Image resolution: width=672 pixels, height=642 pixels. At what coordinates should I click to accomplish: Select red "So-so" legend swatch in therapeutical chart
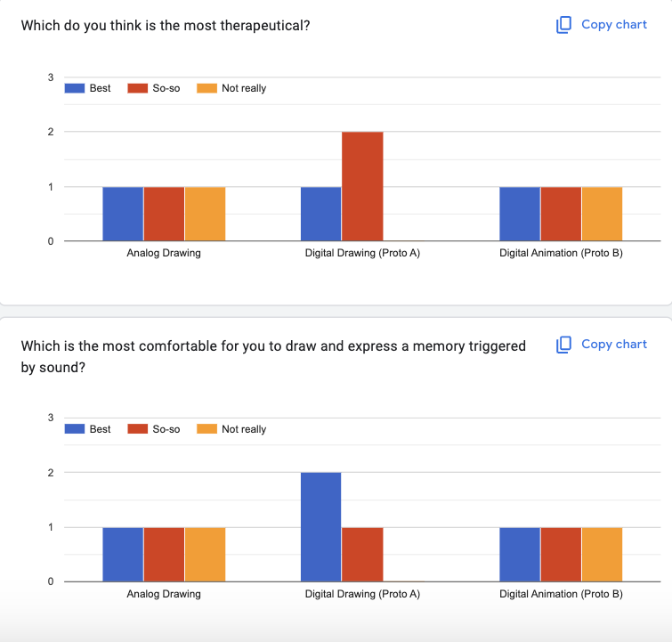[x=138, y=88]
